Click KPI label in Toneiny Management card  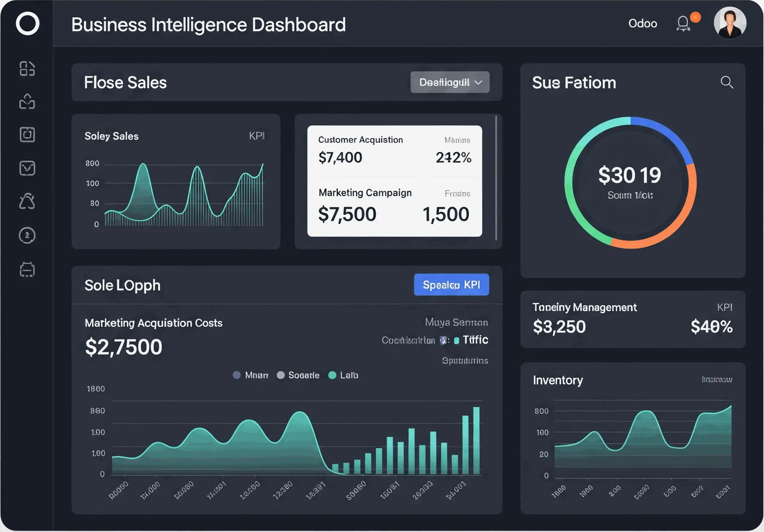click(x=724, y=307)
